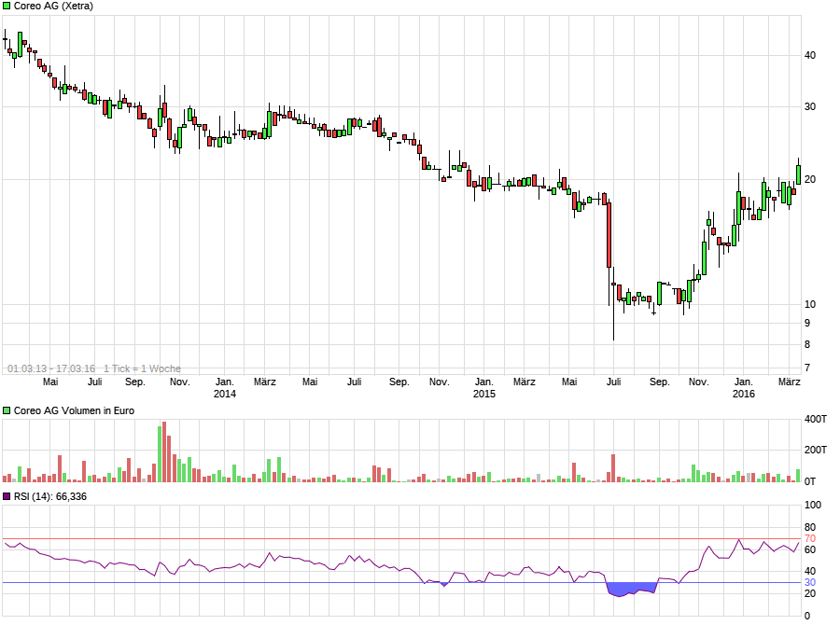Screen dimensions: 840x625
Task: Click the long red July 2015 crash candle
Action: pos(609,234)
